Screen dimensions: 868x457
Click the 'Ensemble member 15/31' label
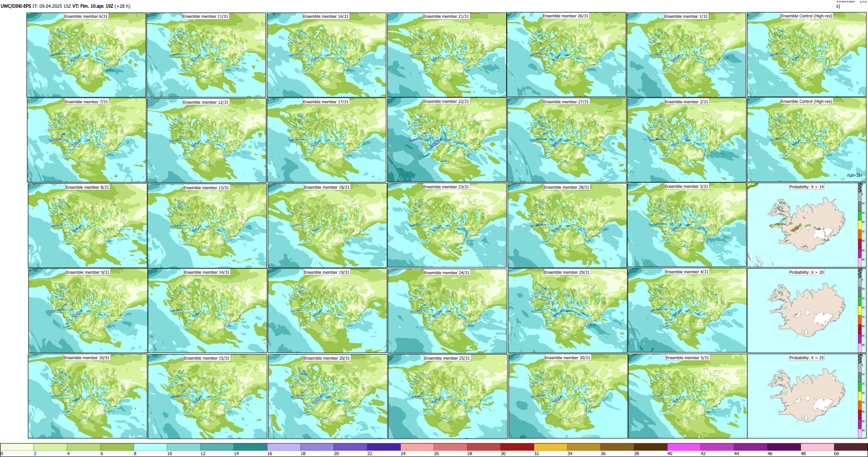coord(207,358)
